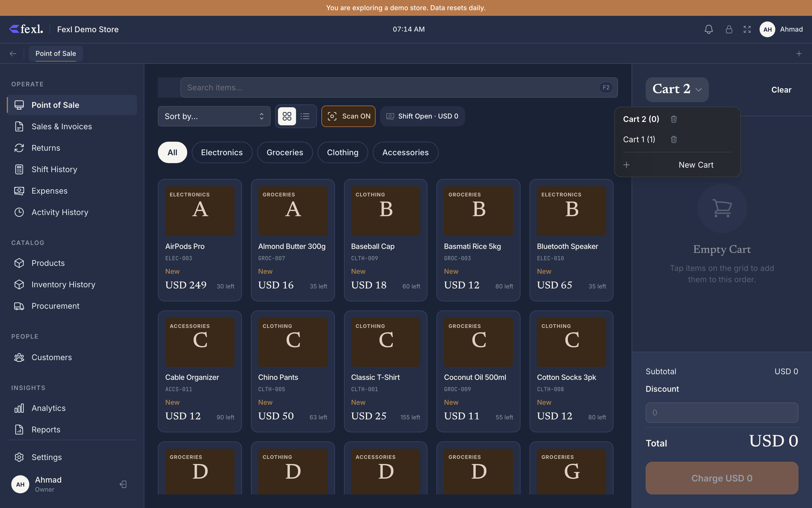Toggle fullscreen mode icon
This screenshot has width=812, height=508.
[747, 30]
